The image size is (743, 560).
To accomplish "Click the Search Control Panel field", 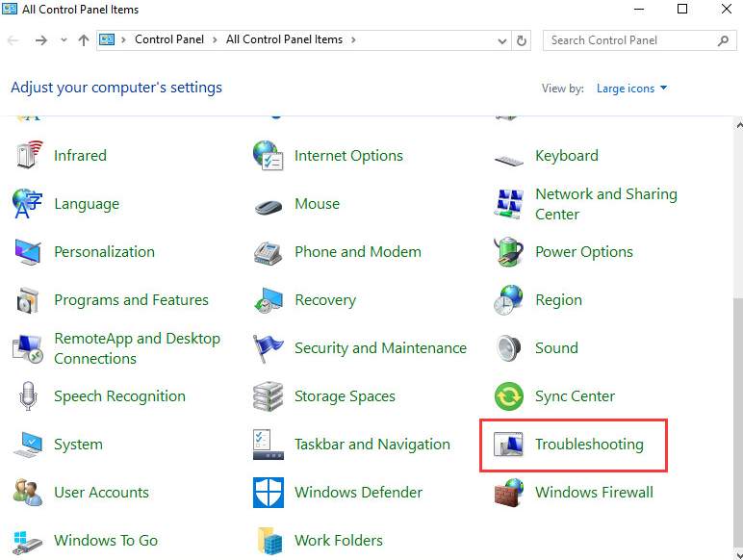I will click(640, 40).
